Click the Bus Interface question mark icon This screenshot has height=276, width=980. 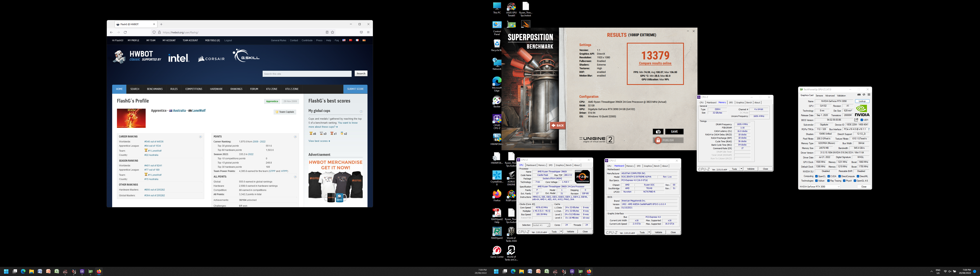[x=869, y=129]
